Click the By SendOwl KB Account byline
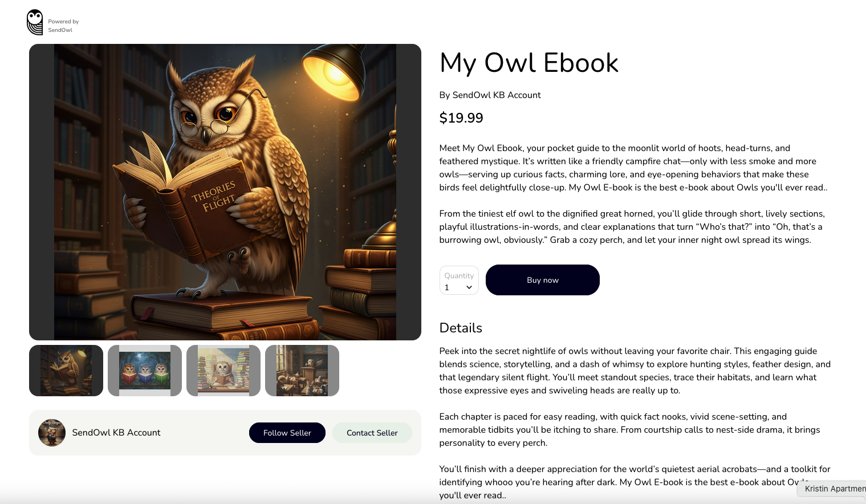 [x=490, y=95]
